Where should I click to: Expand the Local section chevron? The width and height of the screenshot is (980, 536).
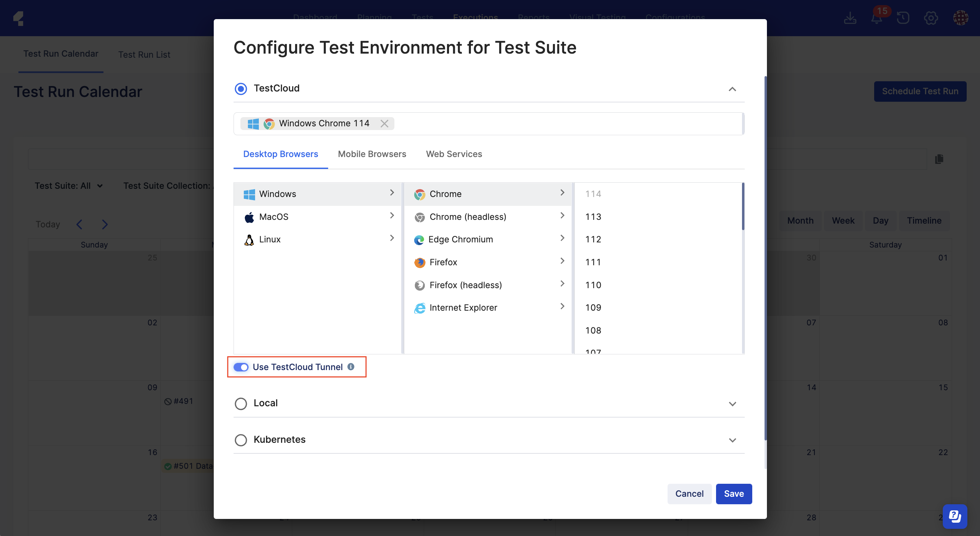click(x=732, y=404)
